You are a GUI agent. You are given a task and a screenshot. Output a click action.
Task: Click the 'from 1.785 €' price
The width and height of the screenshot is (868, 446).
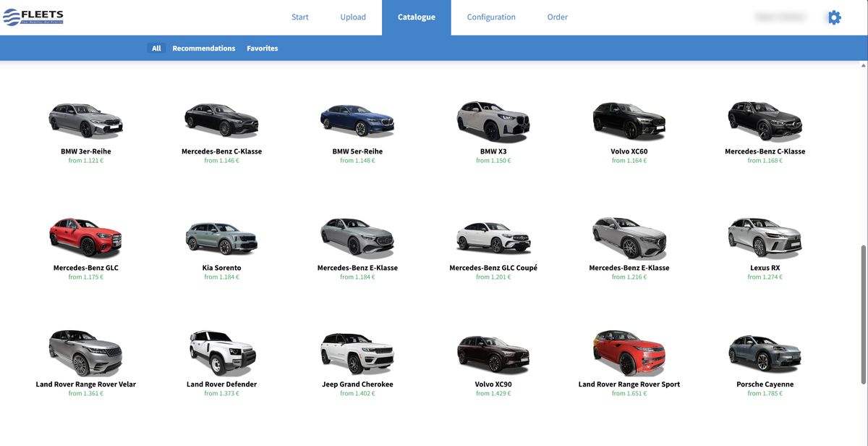pos(765,394)
